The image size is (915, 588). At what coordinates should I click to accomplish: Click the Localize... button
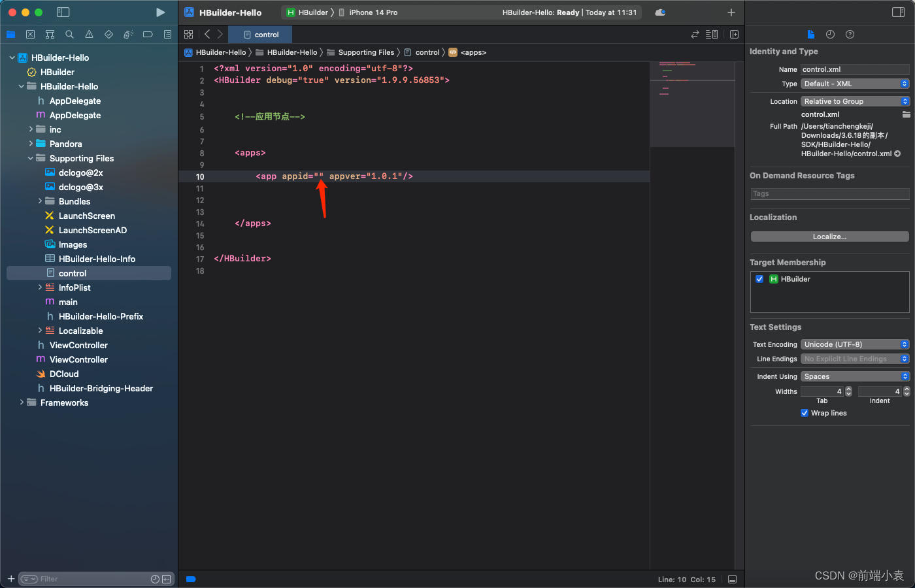click(829, 237)
